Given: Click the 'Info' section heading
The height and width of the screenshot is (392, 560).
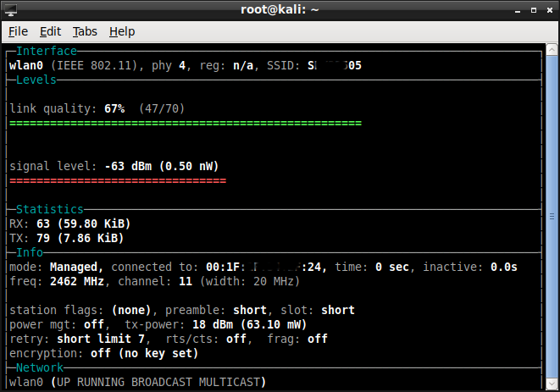Looking at the screenshot, I should (30, 252).
